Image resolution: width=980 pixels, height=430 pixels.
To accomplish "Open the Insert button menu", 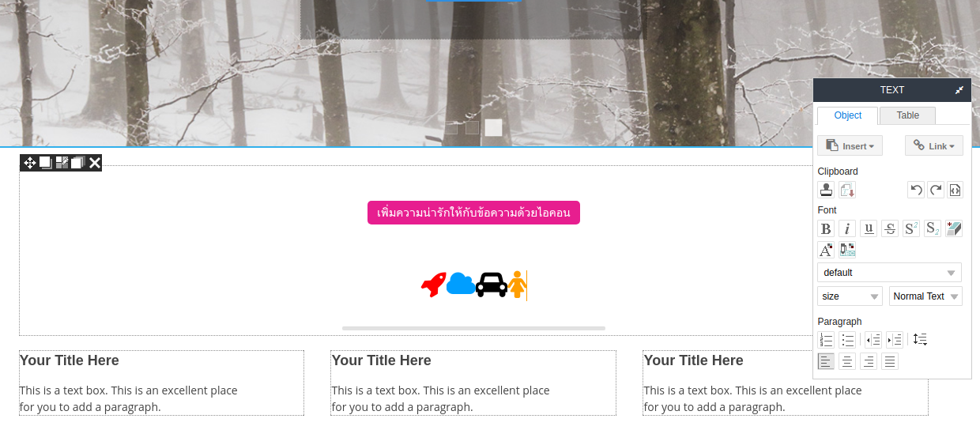I will click(x=850, y=145).
